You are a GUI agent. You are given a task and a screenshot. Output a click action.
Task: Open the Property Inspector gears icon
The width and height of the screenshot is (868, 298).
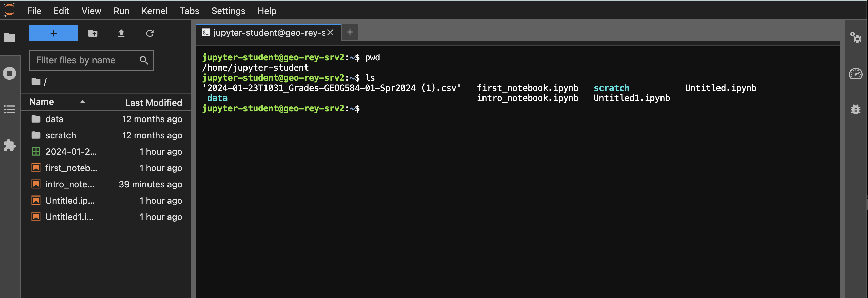click(x=855, y=37)
